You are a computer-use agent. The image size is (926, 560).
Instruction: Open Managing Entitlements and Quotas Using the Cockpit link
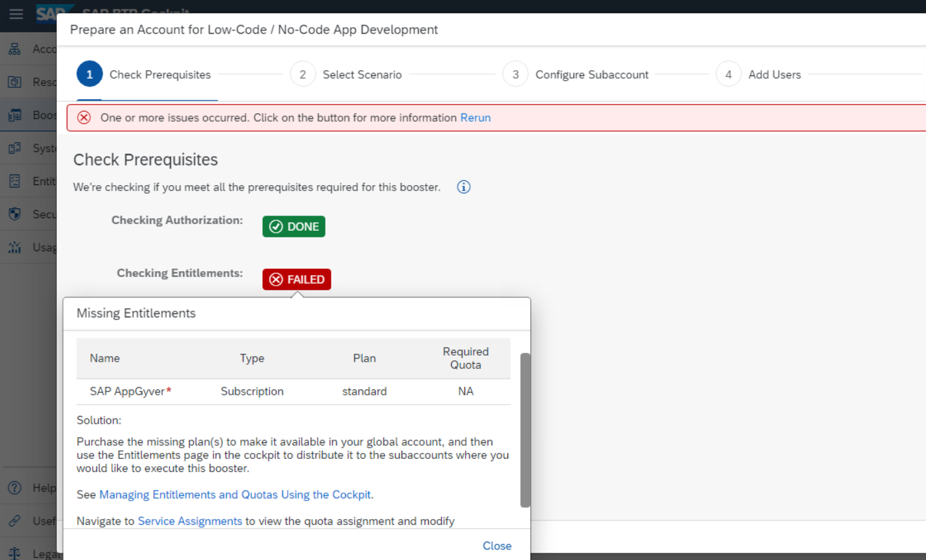point(235,494)
